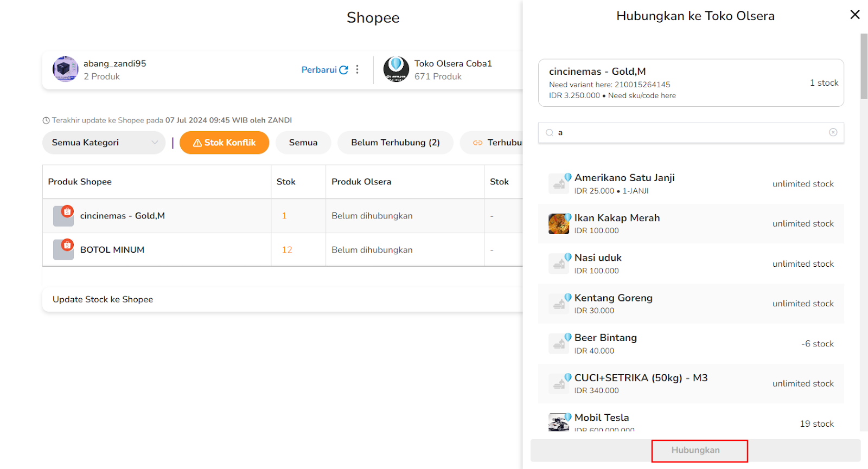This screenshot has height=469, width=868.
Task: Click Belum dihubungkan in cincinemas row
Action: pyautogui.click(x=372, y=216)
